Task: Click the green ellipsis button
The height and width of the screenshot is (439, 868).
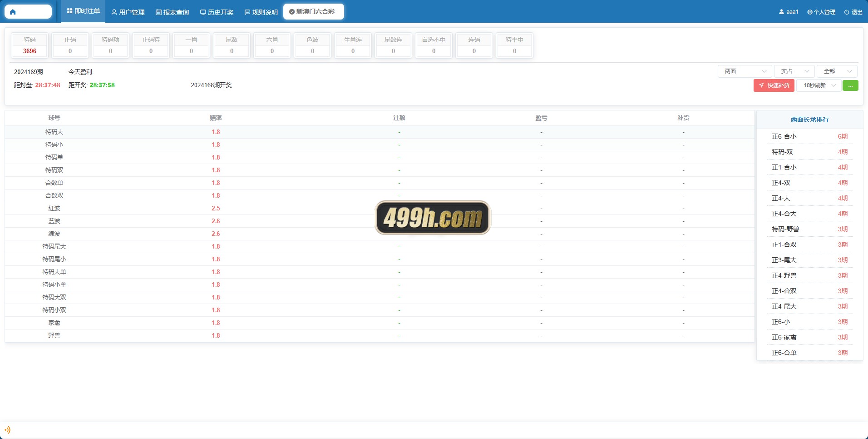Action: tap(850, 85)
